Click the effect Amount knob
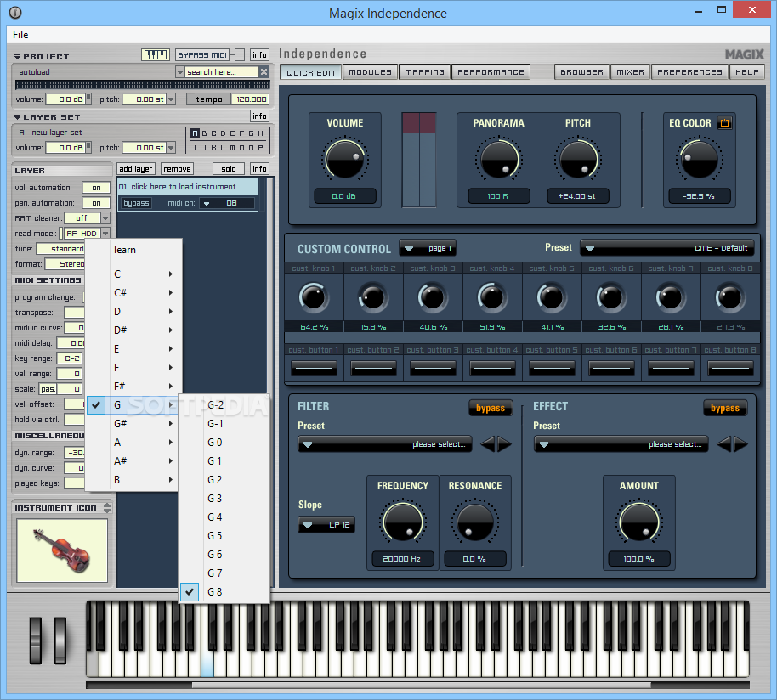 pos(638,522)
